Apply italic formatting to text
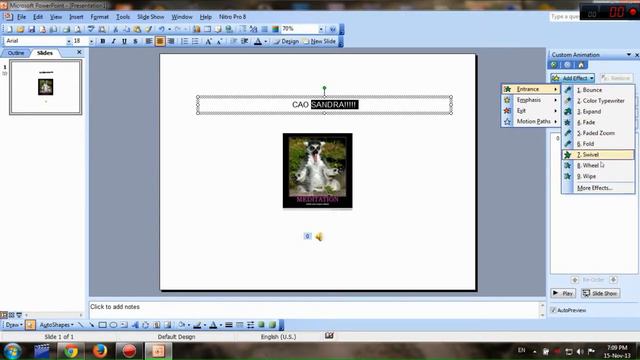The image size is (640, 360). coord(113,41)
